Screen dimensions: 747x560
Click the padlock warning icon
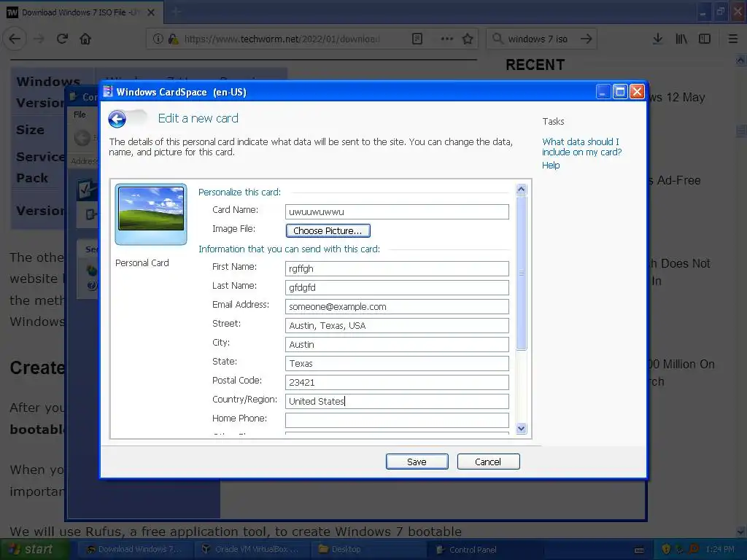(173, 39)
